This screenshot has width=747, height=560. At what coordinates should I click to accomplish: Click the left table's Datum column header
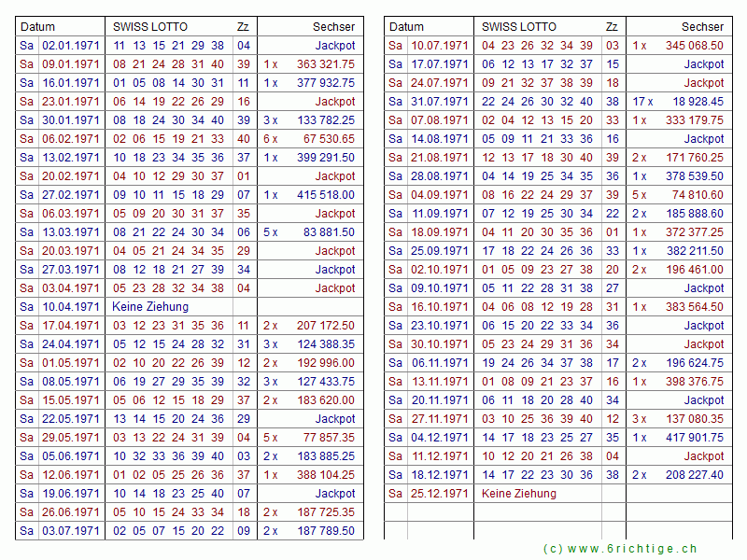click(x=38, y=27)
